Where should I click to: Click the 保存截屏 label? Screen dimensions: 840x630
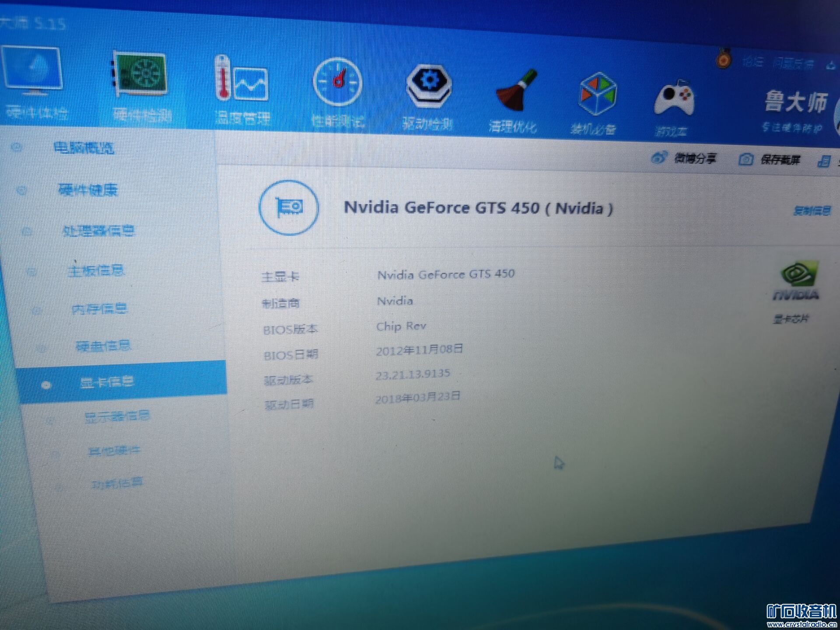[780, 160]
